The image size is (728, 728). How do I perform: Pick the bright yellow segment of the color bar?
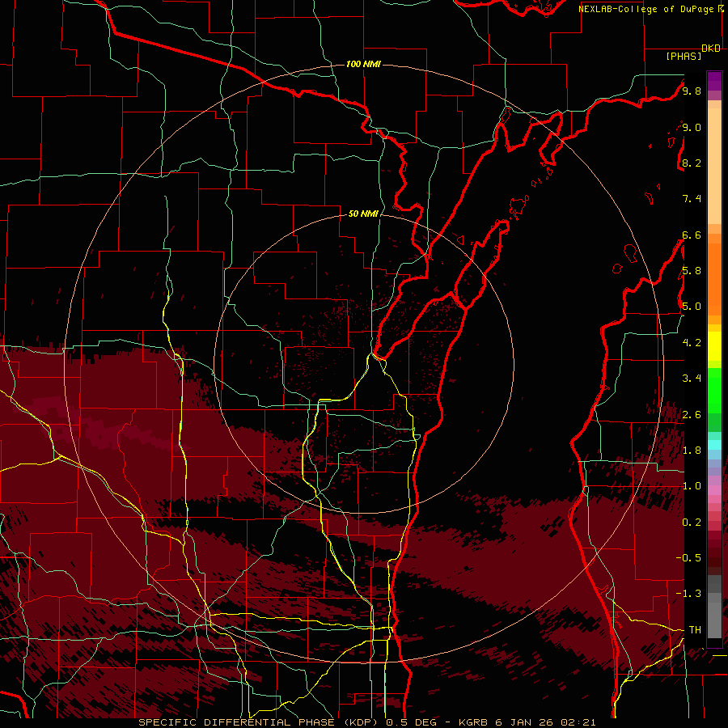(x=714, y=346)
